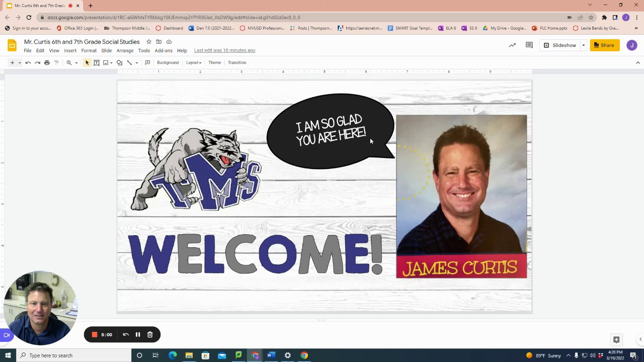Click the Explore button in the lower corner
Screen dimensions: 644x362
coord(616,339)
